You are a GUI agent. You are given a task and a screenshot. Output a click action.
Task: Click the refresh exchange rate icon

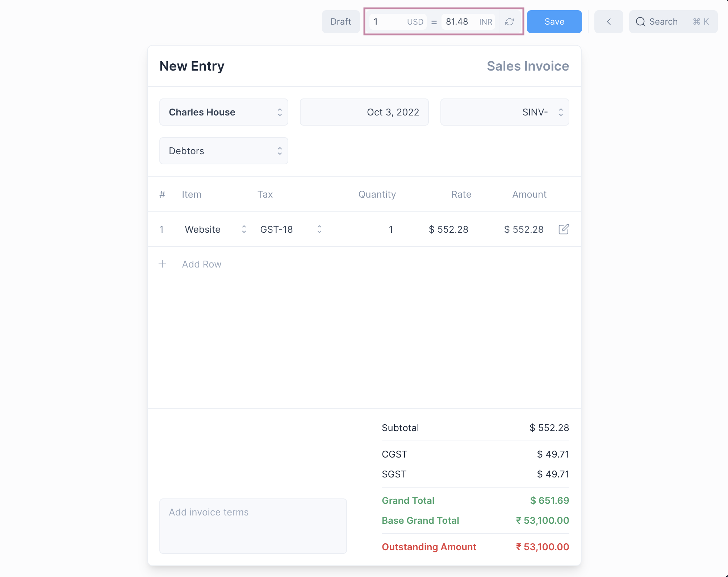click(510, 22)
